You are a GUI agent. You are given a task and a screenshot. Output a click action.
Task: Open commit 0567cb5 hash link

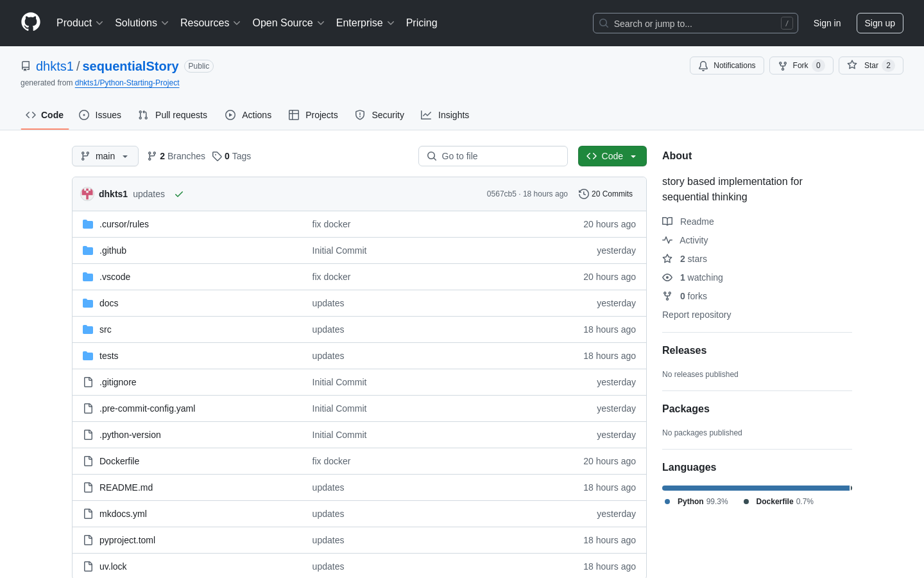click(x=501, y=194)
